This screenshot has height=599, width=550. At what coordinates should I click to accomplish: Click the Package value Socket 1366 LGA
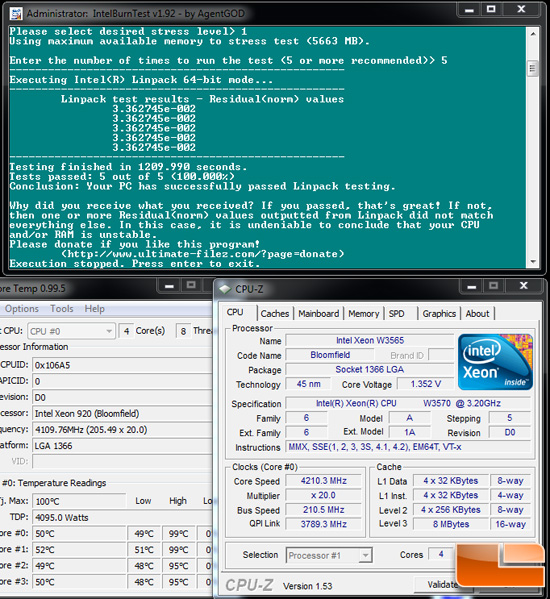coord(370,369)
